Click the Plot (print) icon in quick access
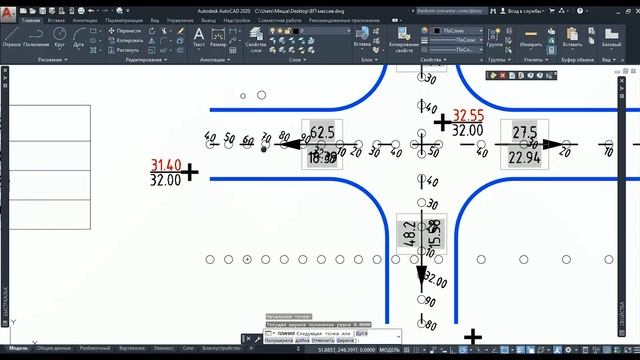640x360 pixels. 81,11
